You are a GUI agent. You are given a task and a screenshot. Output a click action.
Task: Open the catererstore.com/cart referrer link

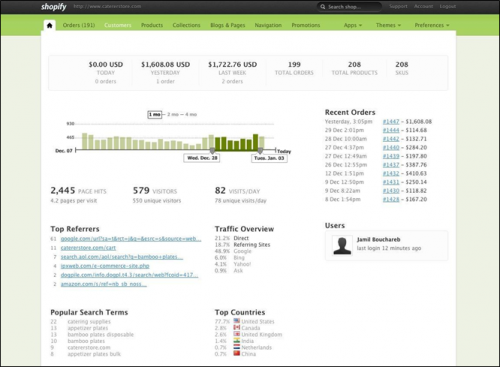88,248
